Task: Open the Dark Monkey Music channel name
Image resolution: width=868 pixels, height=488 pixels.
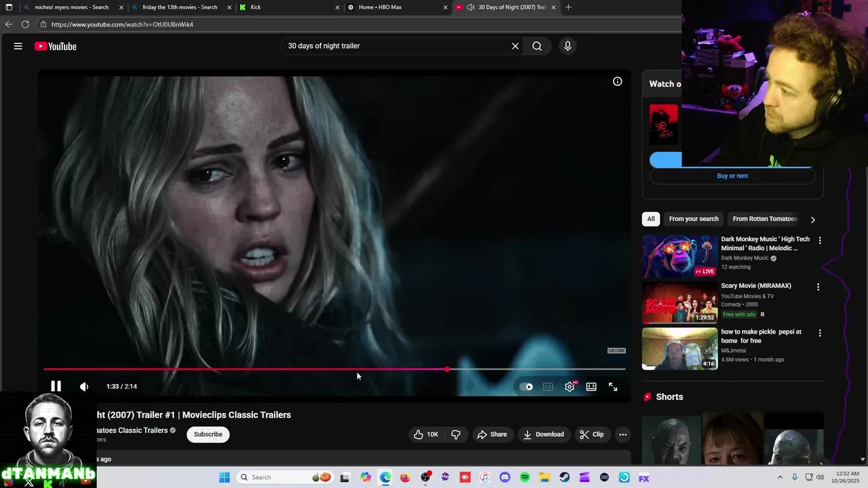Action: [745, 258]
